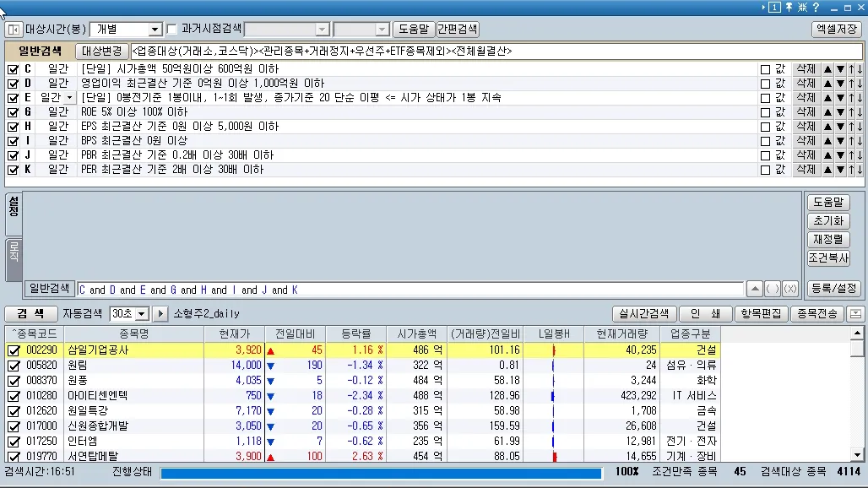Enable the 과거시점검색 checkbox

click(172, 29)
